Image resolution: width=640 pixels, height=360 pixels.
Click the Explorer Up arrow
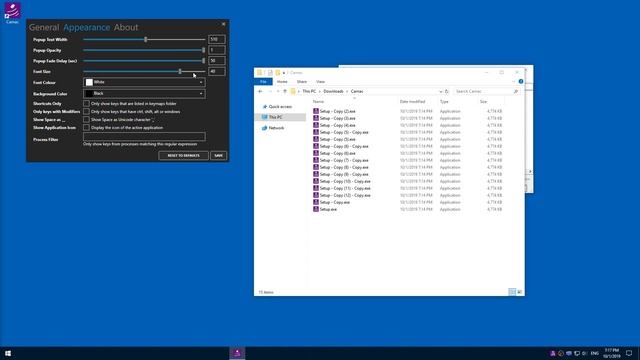(x=285, y=91)
